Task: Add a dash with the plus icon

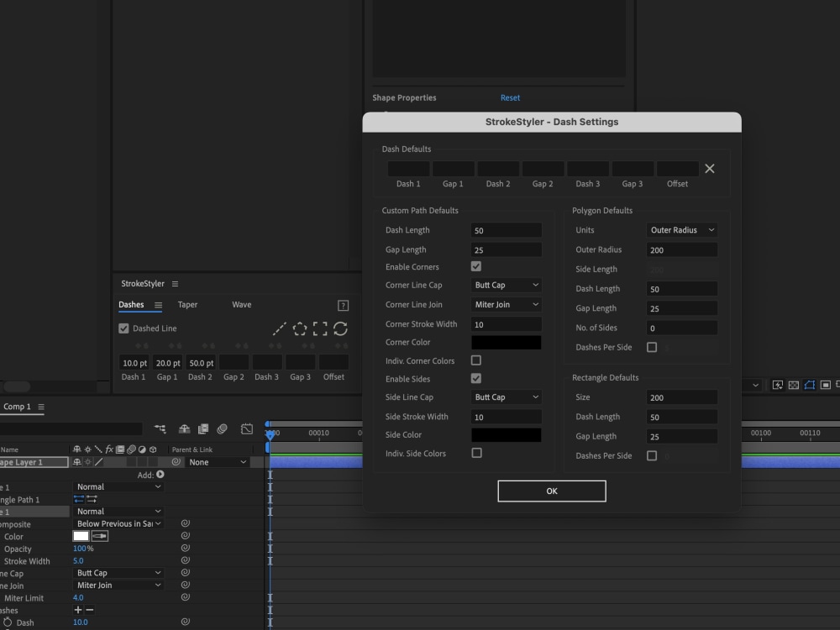Action: (77, 610)
